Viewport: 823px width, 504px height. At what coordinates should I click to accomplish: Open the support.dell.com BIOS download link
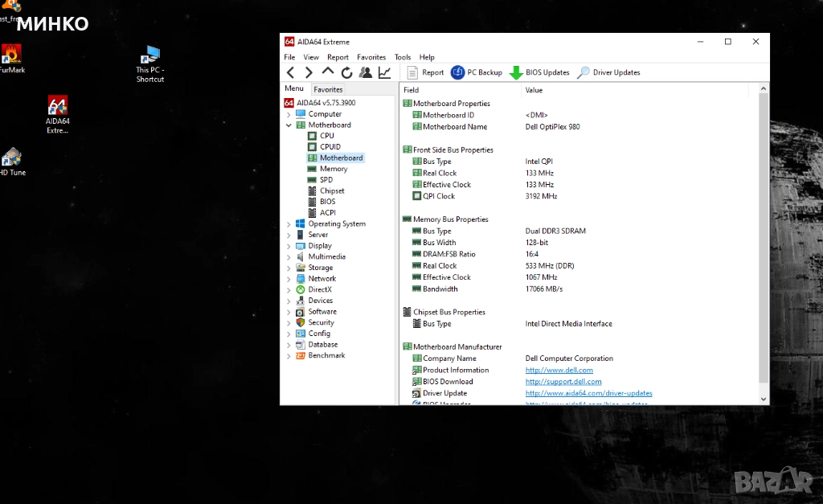563,382
